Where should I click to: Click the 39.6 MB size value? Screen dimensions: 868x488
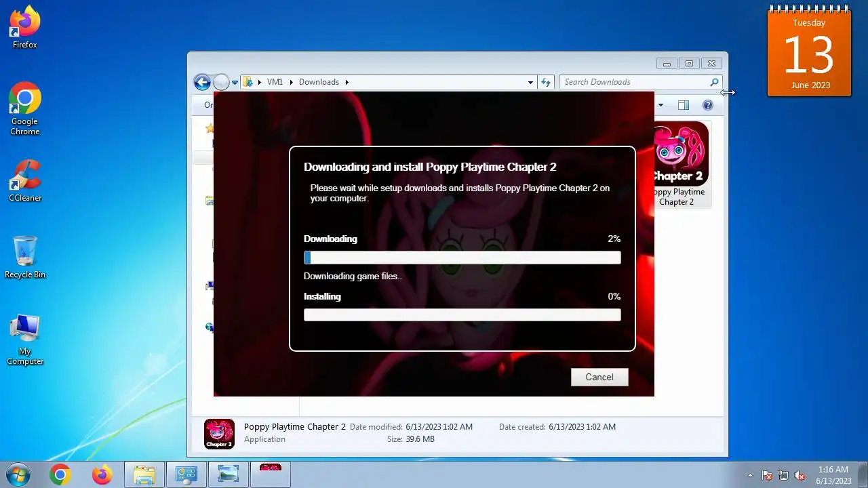420,439
